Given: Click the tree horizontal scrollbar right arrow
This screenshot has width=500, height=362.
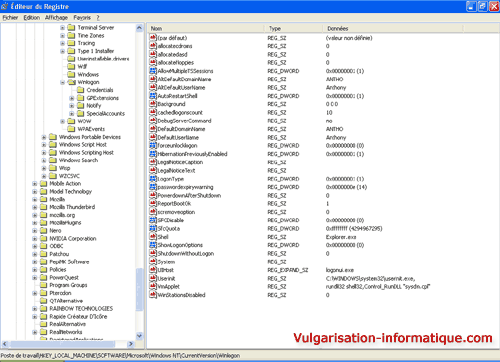Looking at the screenshot, I should [131, 344].
